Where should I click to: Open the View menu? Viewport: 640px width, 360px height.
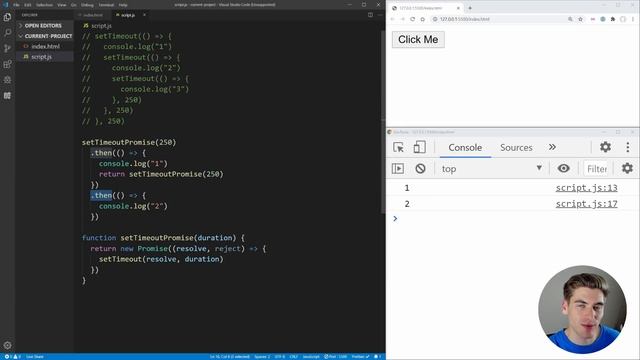(62, 5)
